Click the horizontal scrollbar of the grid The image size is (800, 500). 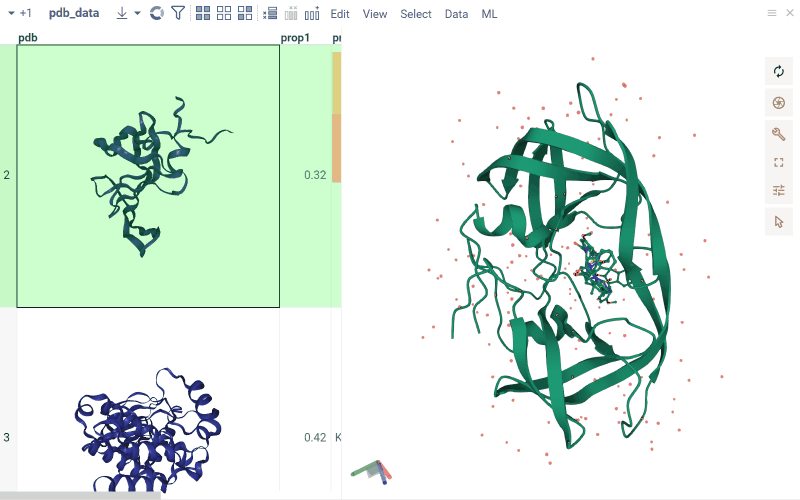pos(81,496)
